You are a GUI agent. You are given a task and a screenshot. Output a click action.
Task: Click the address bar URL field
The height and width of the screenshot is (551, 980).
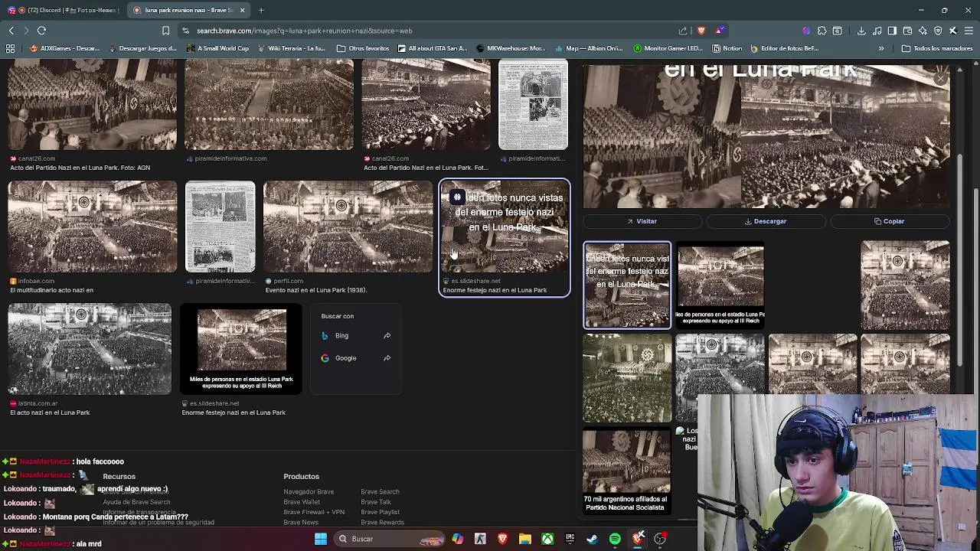coord(429,31)
